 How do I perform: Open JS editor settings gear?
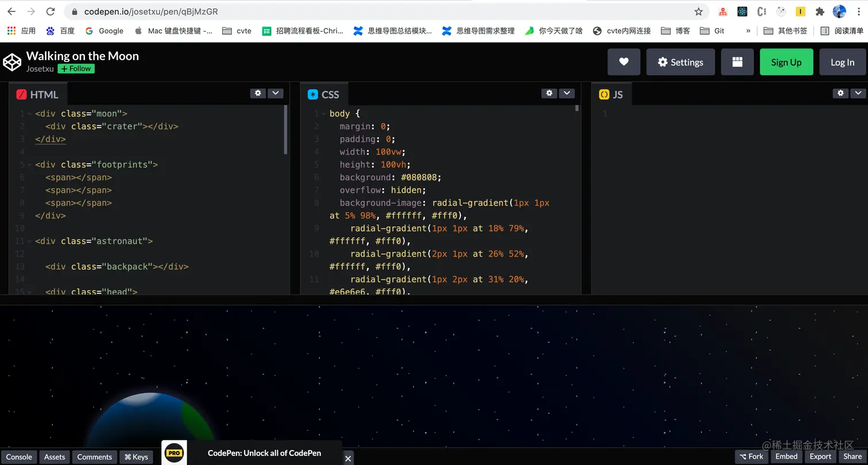pos(841,93)
